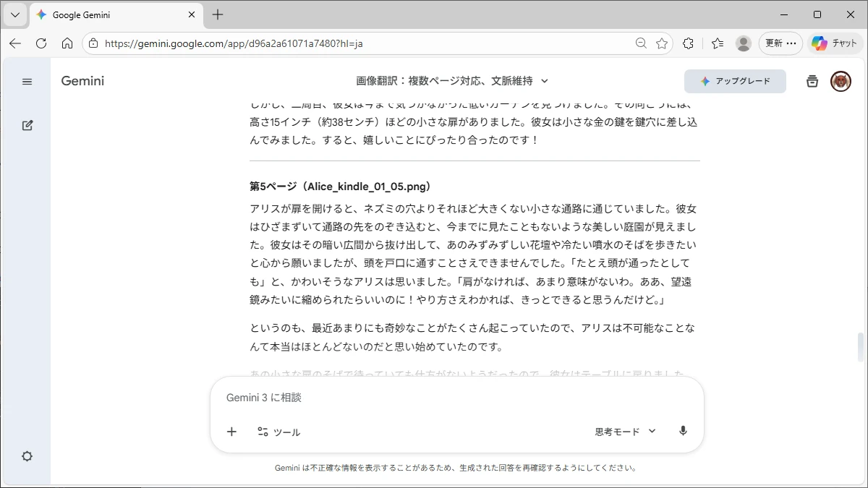Click the Gemini 3 に相談 prompt field
868x488 pixels.
(x=456, y=398)
